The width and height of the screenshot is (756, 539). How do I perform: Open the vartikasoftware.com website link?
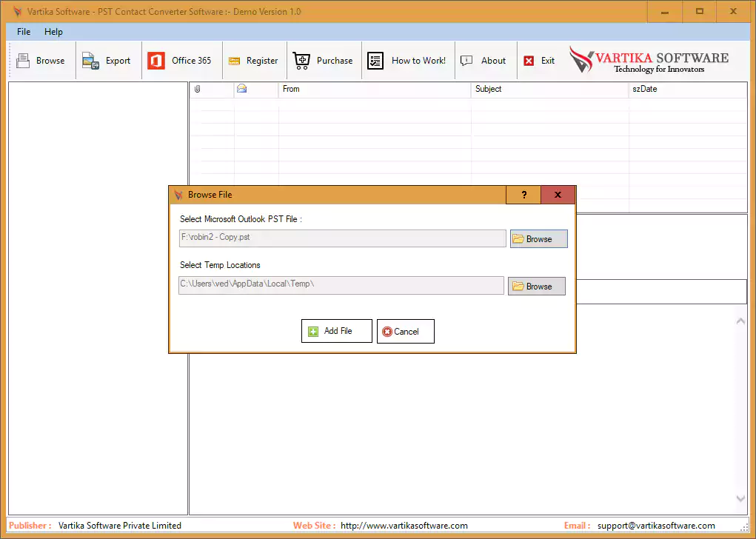pyautogui.click(x=404, y=526)
